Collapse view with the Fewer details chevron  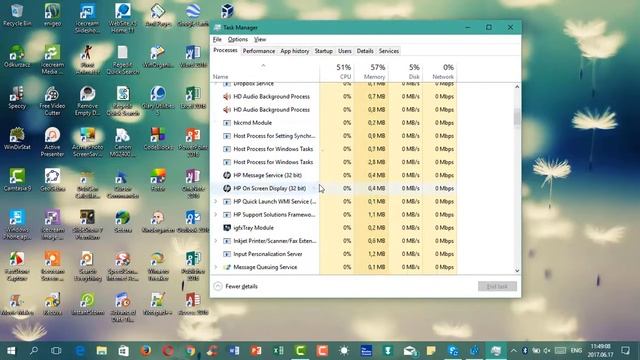tap(218, 286)
